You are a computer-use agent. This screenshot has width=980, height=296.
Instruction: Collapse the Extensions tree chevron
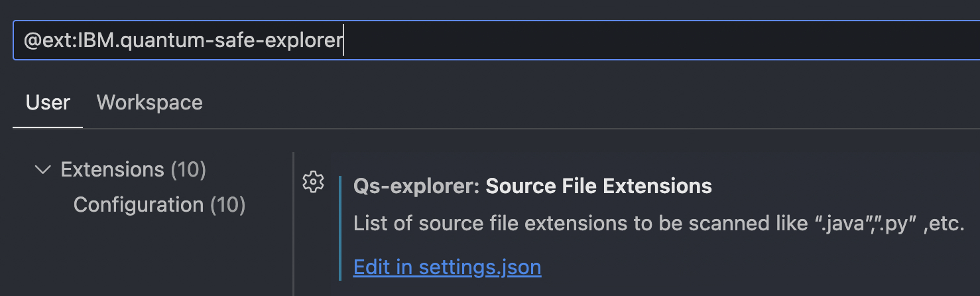pos(43,170)
